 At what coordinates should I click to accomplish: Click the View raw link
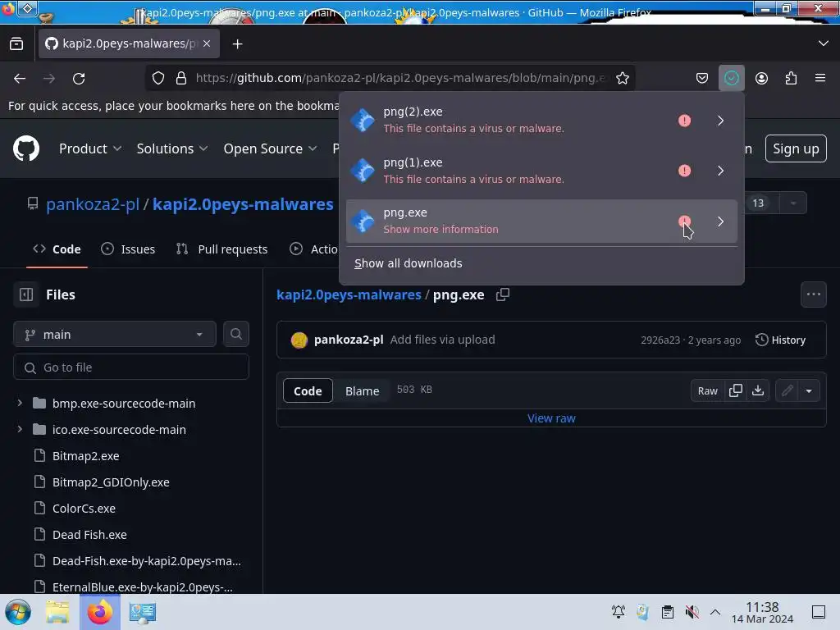pos(551,418)
